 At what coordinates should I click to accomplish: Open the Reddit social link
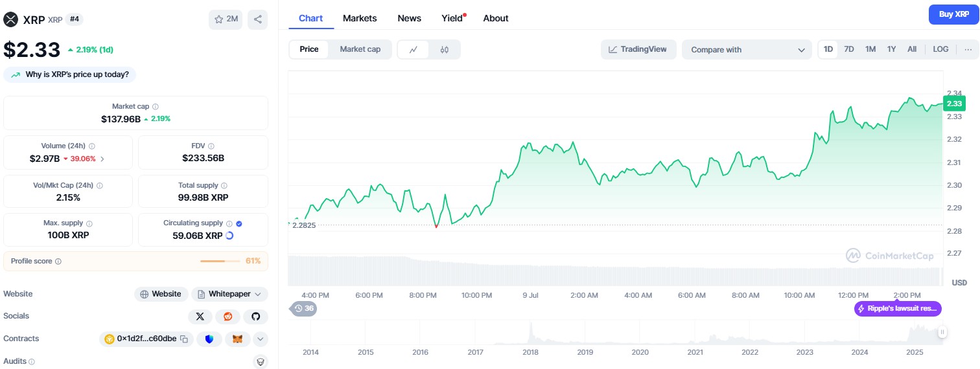coord(227,317)
